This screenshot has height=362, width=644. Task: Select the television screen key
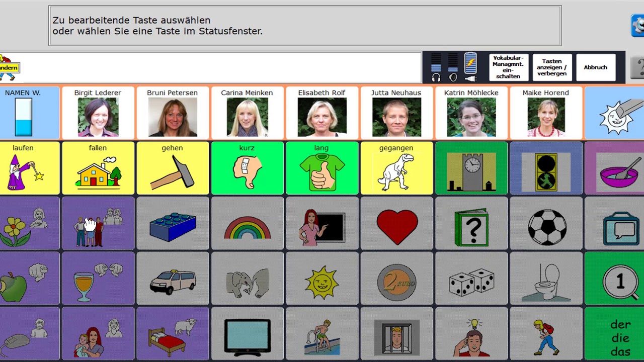pos(247,334)
